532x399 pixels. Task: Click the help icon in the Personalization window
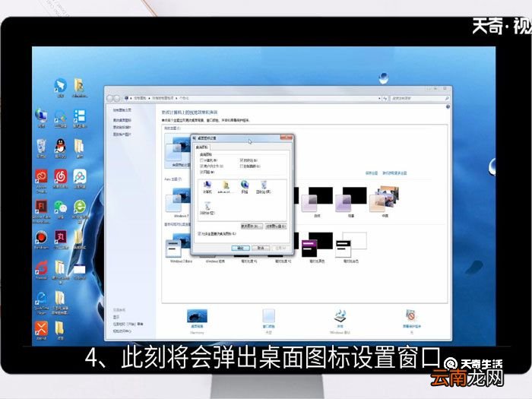point(448,107)
